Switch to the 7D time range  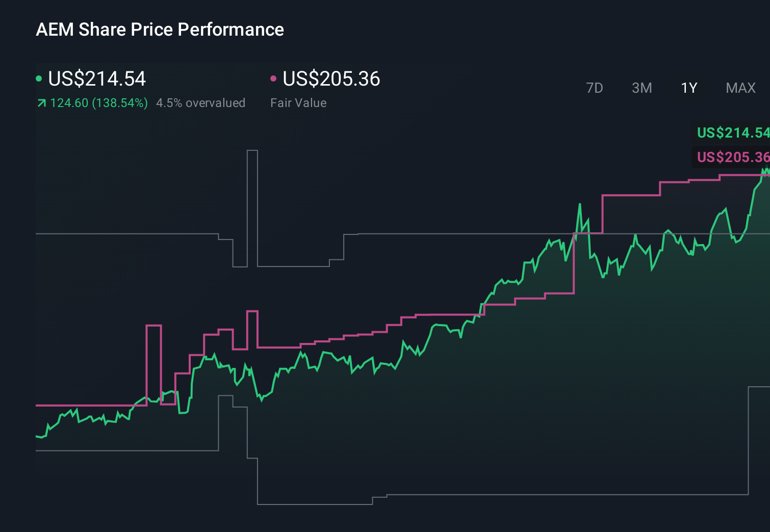point(595,88)
